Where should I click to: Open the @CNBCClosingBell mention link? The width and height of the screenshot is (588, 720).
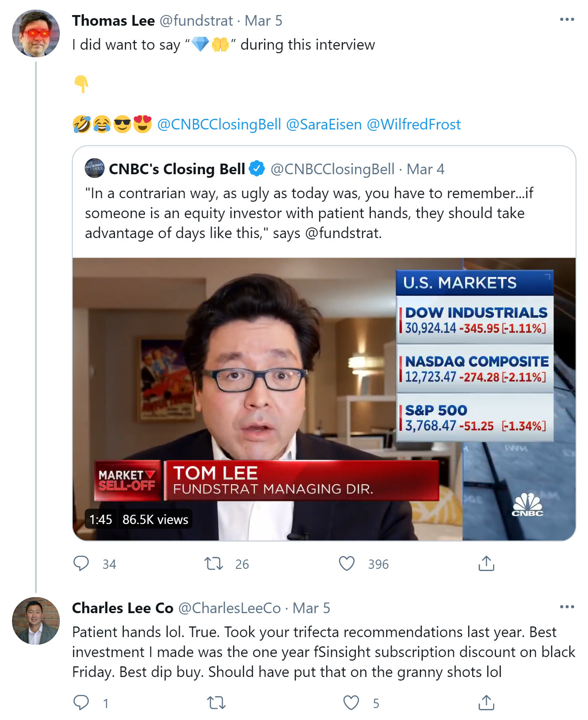[219, 125]
